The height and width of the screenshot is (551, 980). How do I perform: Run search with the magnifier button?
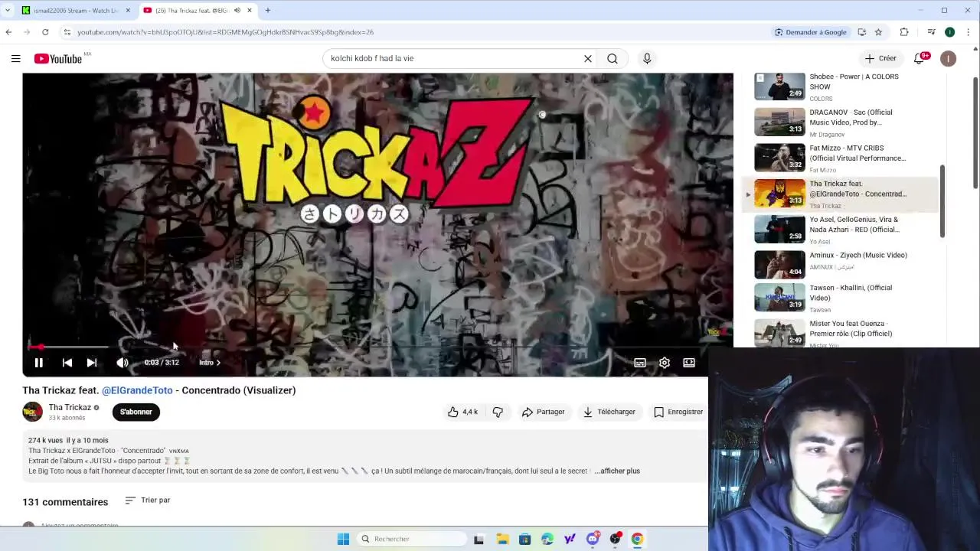point(612,58)
